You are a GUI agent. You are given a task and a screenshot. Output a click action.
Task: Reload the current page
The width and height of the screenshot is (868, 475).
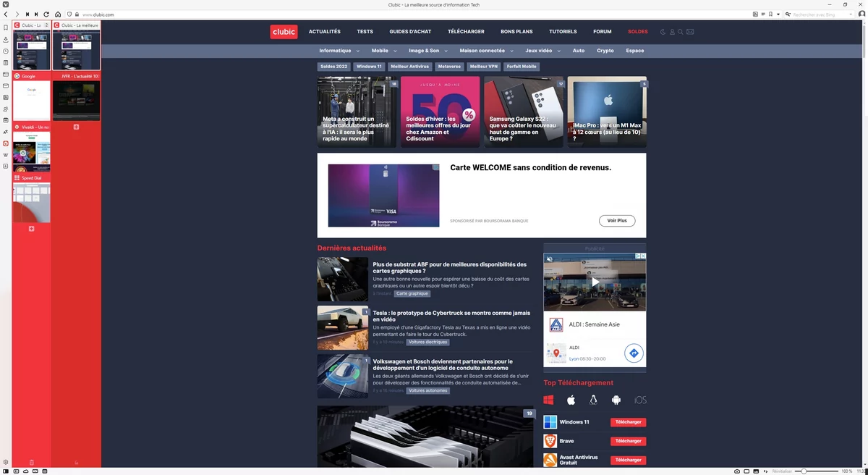tap(46, 14)
